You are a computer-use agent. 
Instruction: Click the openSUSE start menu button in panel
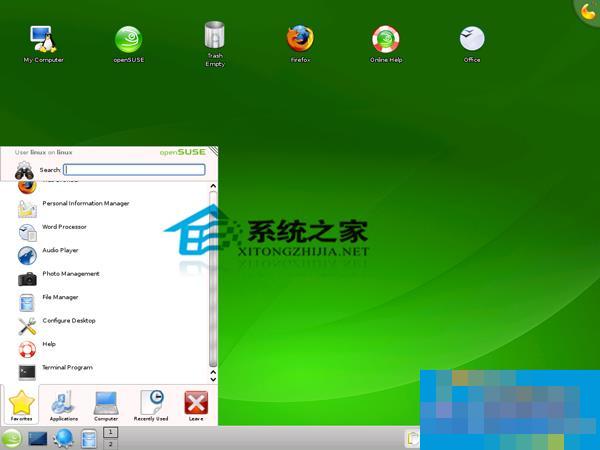[x=11, y=439]
